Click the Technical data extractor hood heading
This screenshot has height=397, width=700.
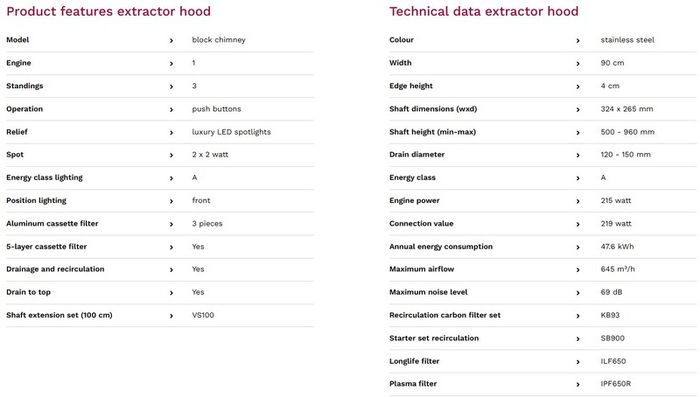(x=484, y=11)
